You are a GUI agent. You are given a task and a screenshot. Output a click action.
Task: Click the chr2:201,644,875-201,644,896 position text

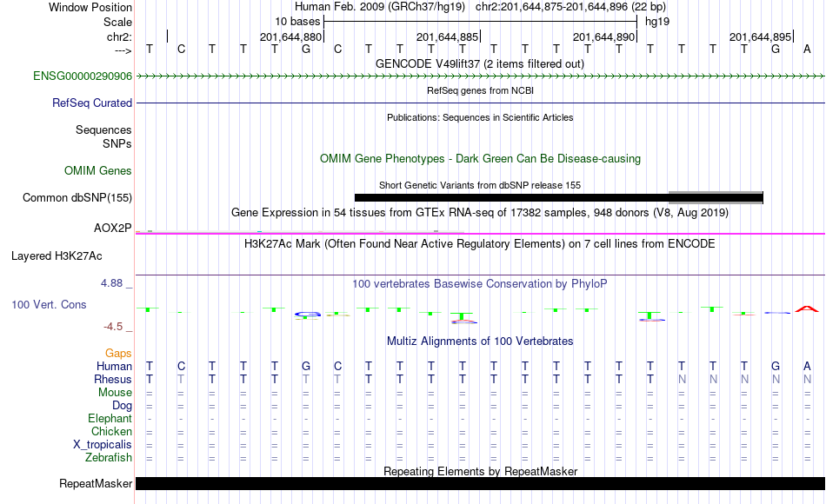(570, 7)
